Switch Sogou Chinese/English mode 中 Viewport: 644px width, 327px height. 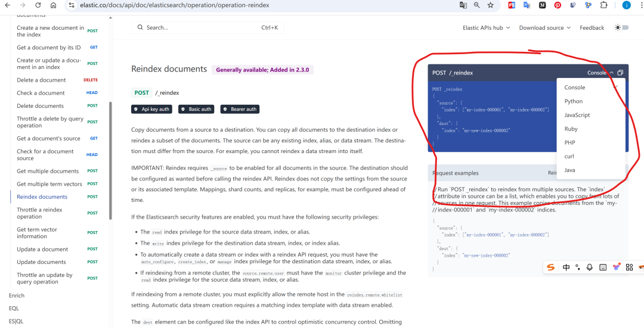click(x=566, y=267)
